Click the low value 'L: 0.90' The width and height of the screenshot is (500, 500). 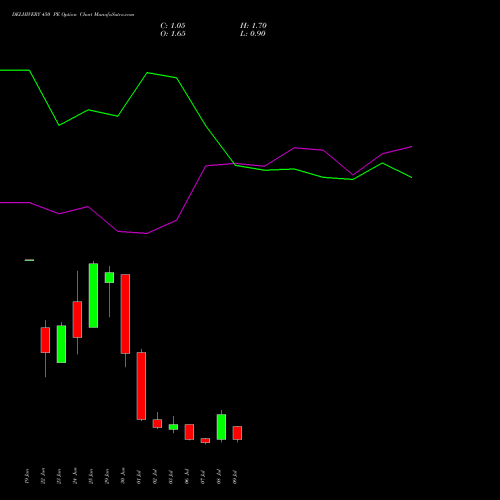pyautogui.click(x=253, y=34)
